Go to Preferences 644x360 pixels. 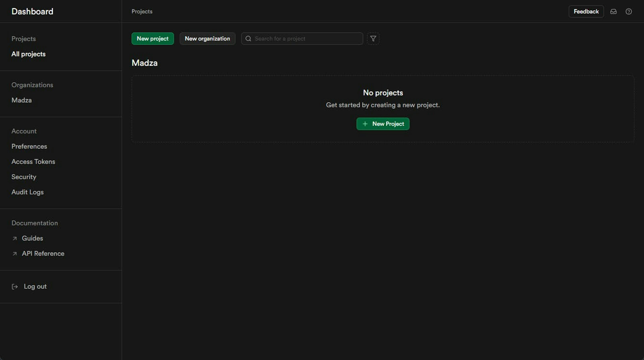29,147
